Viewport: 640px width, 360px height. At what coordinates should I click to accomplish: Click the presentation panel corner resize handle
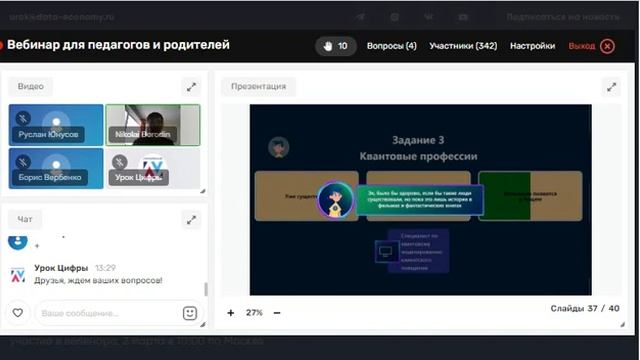(x=622, y=324)
